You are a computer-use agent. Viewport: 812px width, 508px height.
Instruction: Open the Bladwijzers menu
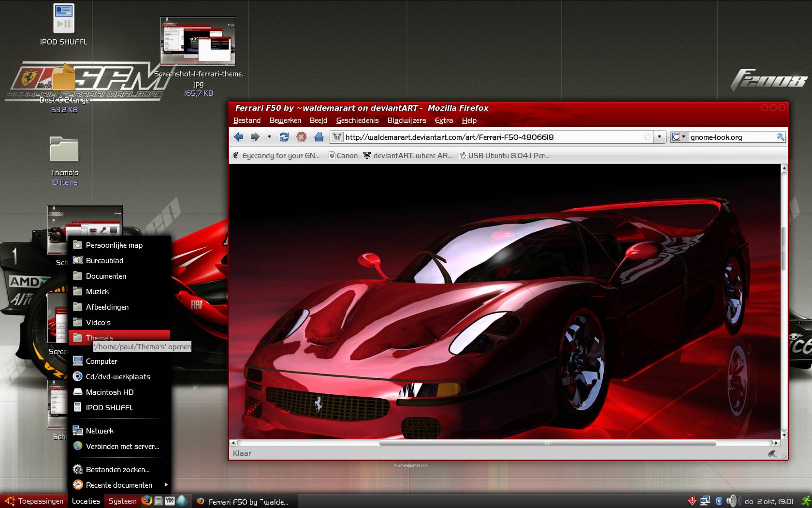pos(407,120)
